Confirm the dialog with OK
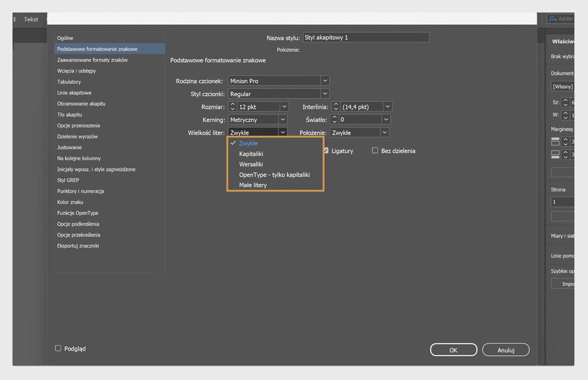The width and height of the screenshot is (588, 380). click(x=453, y=350)
